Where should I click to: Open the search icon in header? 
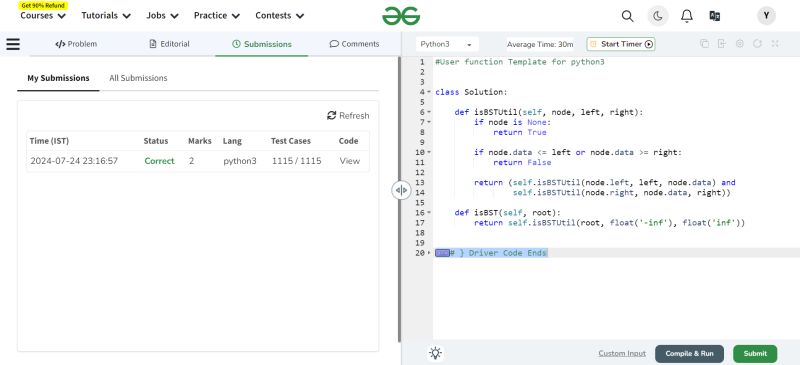628,16
